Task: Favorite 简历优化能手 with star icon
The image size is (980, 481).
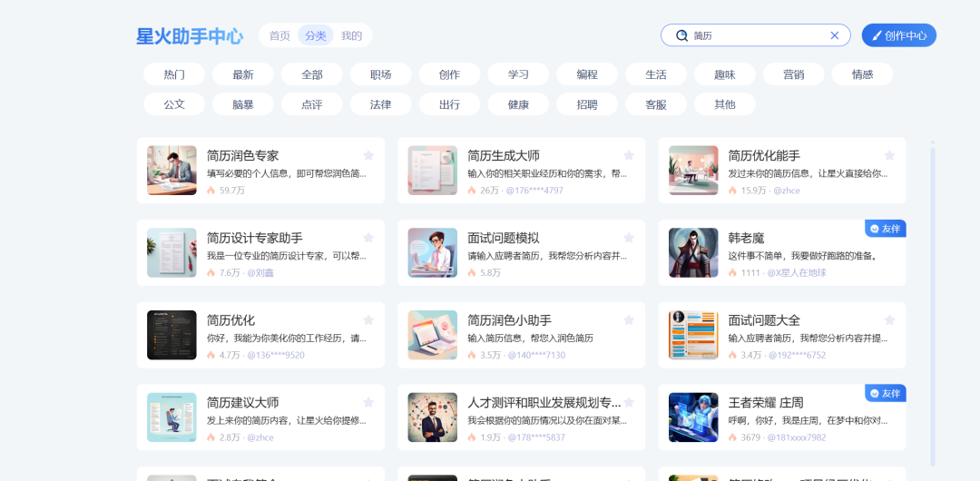Action: point(889,155)
